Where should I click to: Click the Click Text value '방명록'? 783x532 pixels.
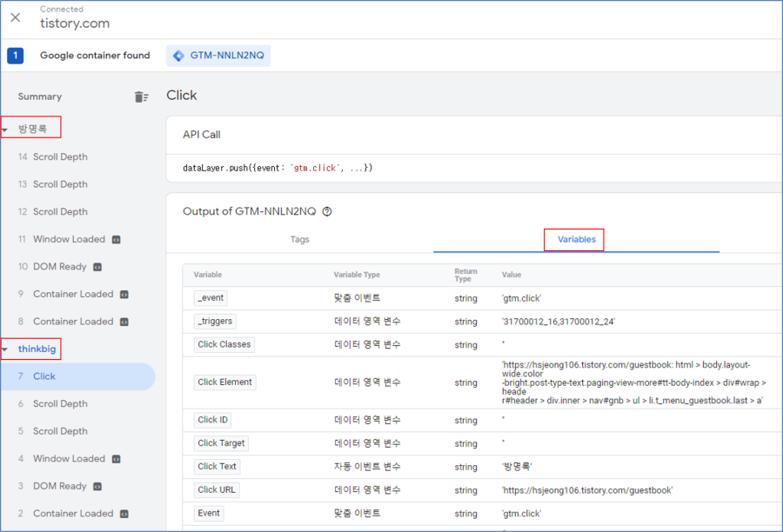517,467
